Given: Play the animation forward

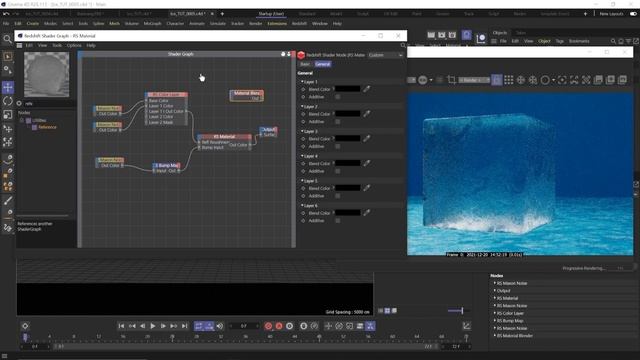Looking at the screenshot, I should tap(153, 326).
